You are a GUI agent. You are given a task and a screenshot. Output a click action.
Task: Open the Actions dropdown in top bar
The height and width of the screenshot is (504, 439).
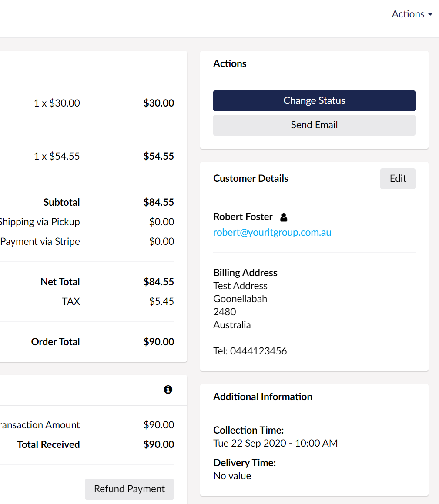point(412,14)
